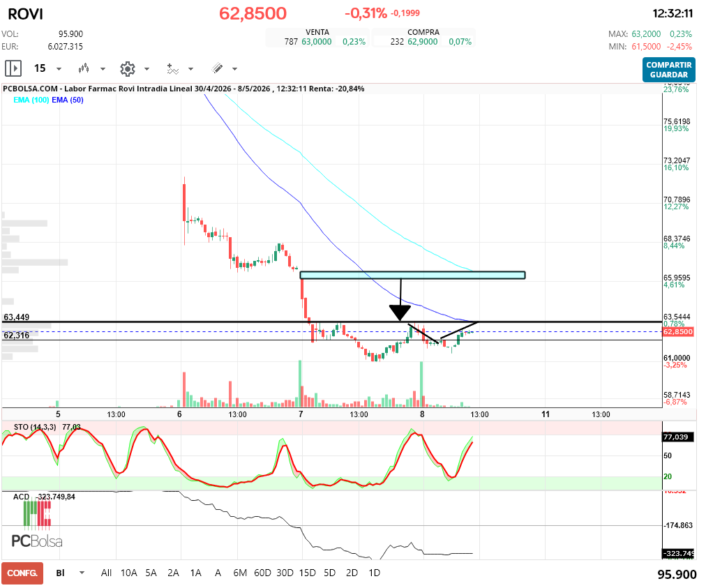
Task: Select the 1D time range
Action: coord(374,573)
